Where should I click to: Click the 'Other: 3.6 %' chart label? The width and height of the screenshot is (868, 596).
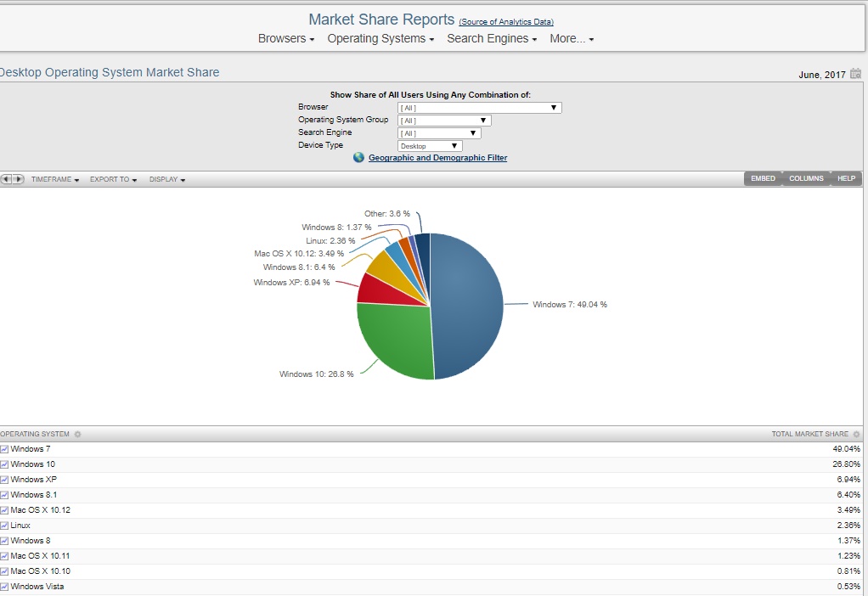coord(387,214)
